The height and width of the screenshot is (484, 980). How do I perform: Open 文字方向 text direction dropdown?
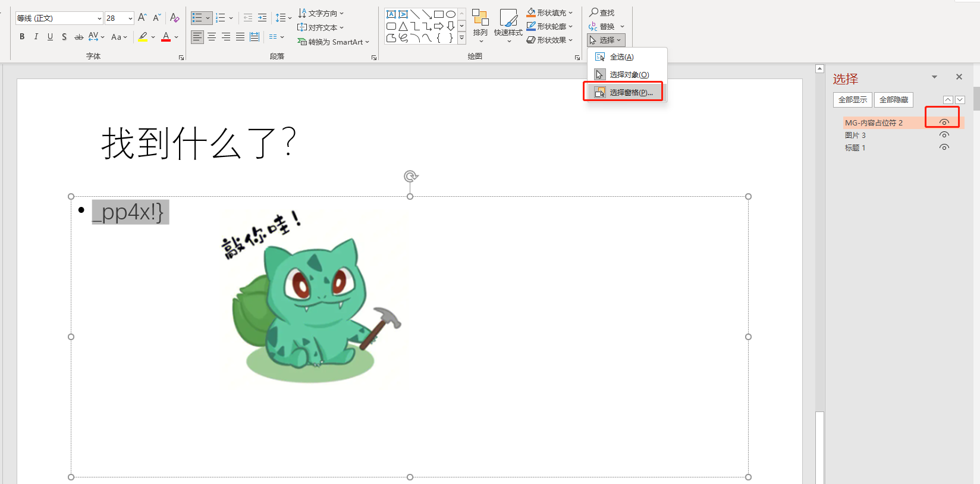[321, 13]
